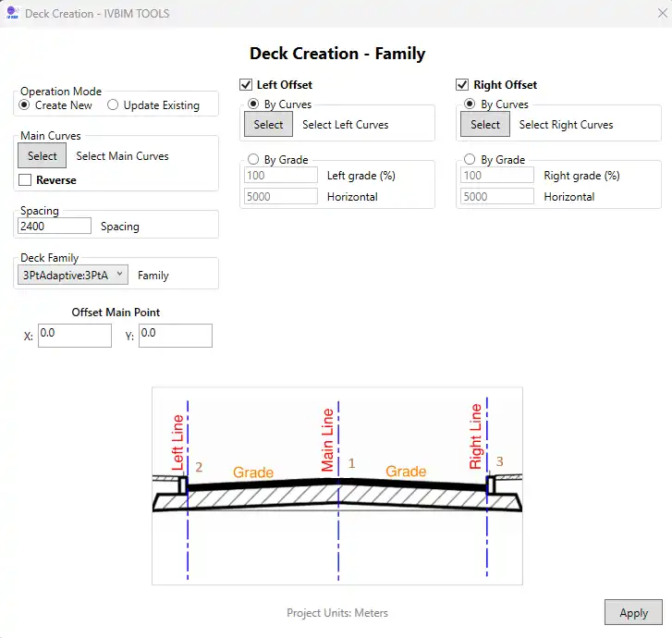The width and height of the screenshot is (672, 638).
Task: Open the Deck Family dropdown
Action: pyautogui.click(x=73, y=275)
